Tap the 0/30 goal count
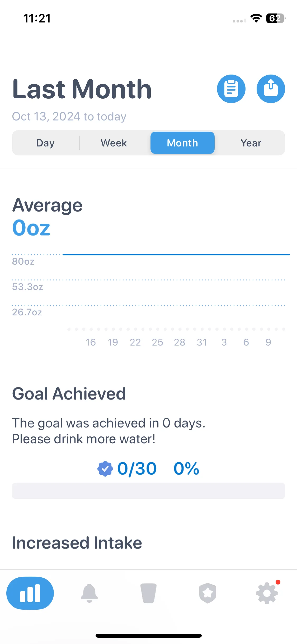The width and height of the screenshot is (297, 644). 137,469
